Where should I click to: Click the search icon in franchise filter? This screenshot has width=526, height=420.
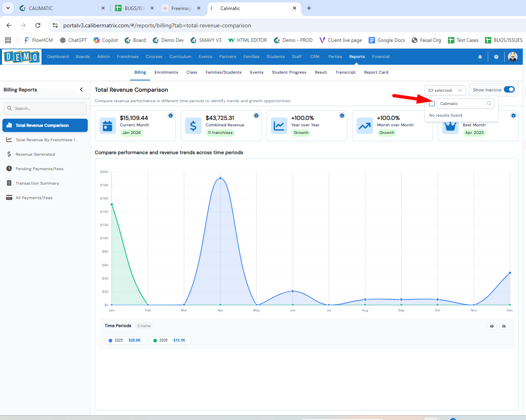click(489, 104)
